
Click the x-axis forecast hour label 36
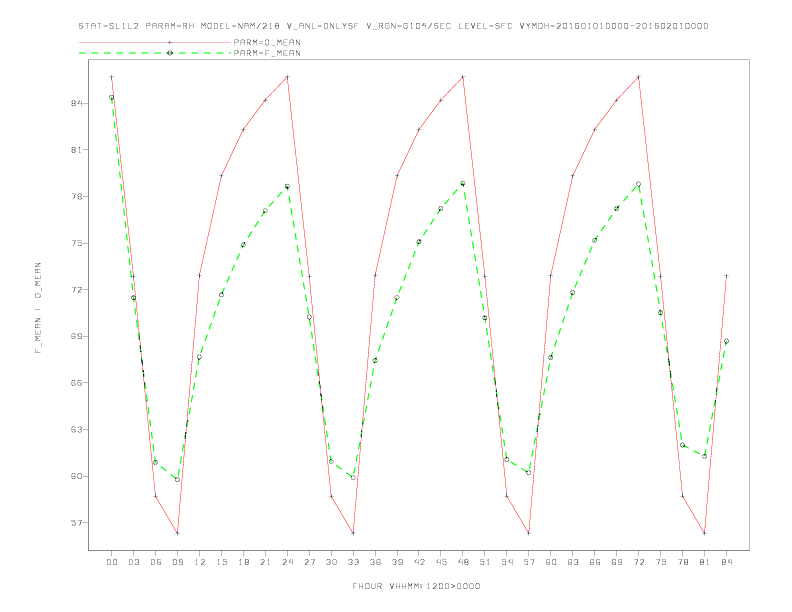click(375, 562)
